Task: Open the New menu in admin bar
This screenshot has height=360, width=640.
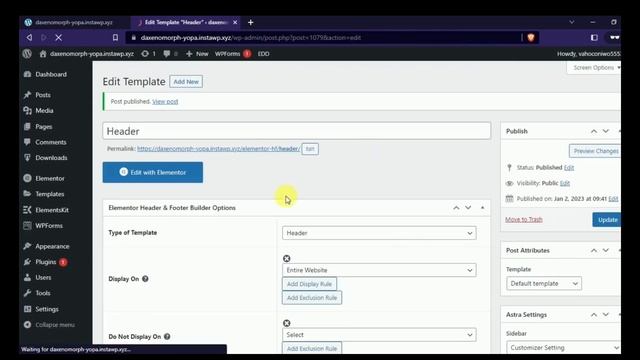Action: coord(197,53)
